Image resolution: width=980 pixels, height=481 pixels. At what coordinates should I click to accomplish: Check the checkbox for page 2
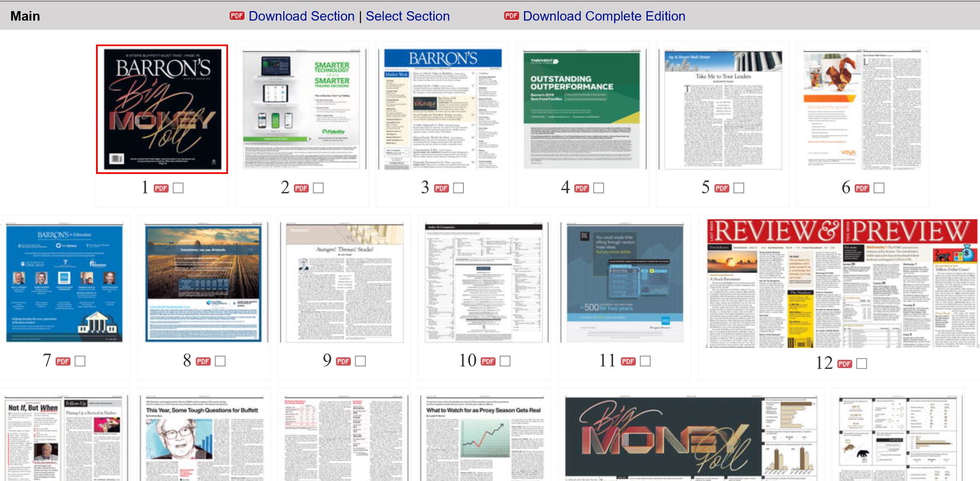coord(318,188)
